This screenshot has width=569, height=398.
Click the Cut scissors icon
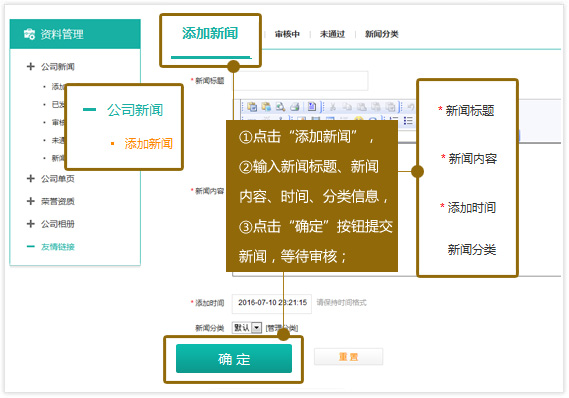(x=333, y=107)
